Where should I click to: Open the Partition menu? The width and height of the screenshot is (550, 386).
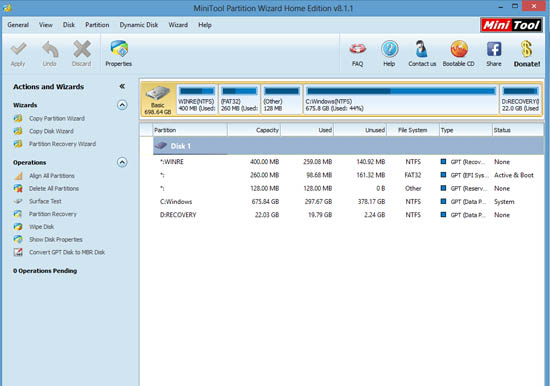tap(97, 25)
